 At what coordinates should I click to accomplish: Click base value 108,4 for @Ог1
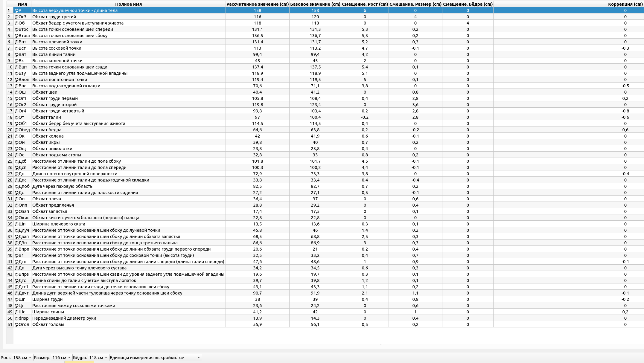pyautogui.click(x=315, y=98)
